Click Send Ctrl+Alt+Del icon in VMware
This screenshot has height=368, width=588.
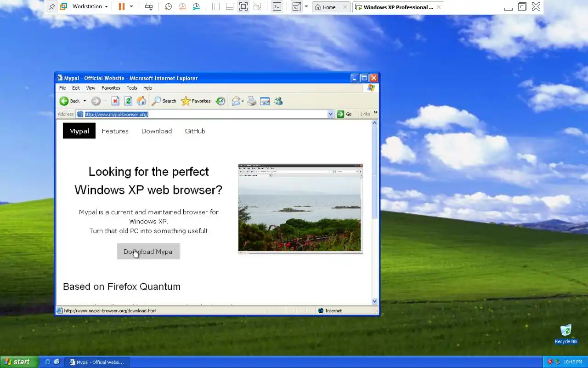click(149, 6)
